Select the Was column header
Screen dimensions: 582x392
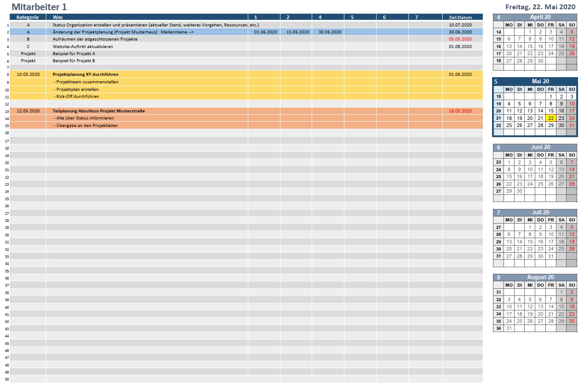point(57,17)
